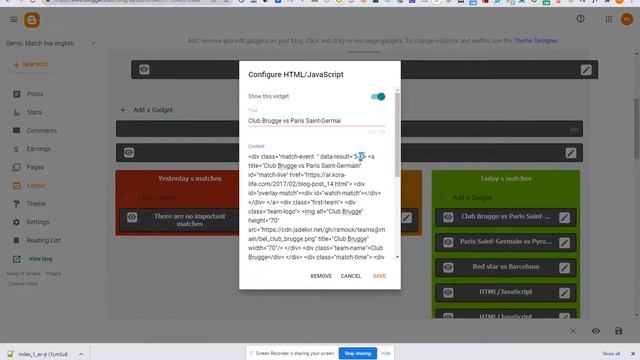This screenshot has width=640, height=360.
Task: Toggle eye of first HTML/JavaScript gadget
Action: click(448, 293)
